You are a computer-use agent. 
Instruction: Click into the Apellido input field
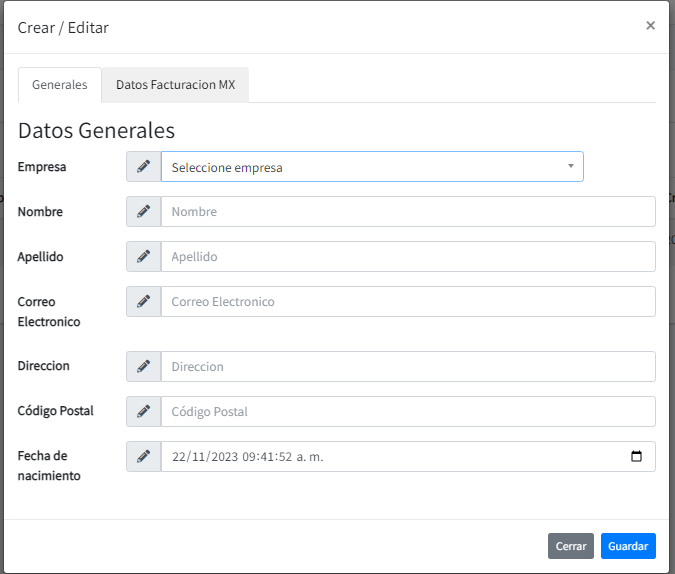(x=408, y=257)
